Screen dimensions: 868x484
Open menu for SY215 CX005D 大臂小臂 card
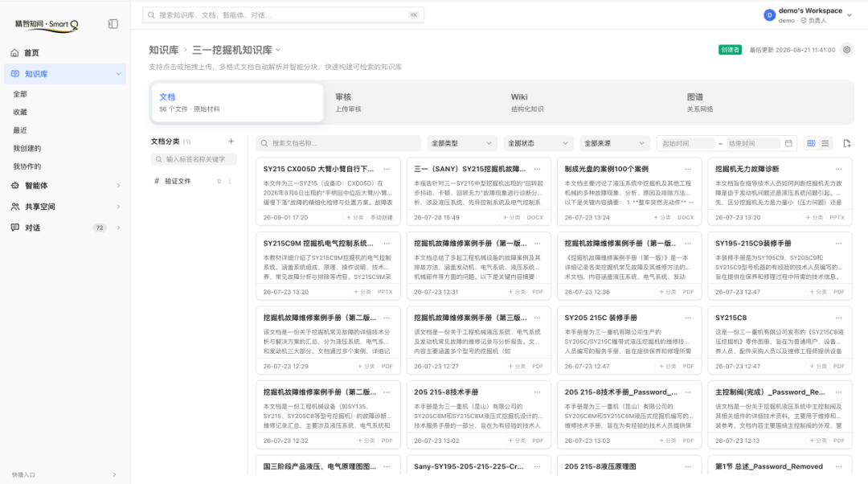pyautogui.click(x=387, y=169)
